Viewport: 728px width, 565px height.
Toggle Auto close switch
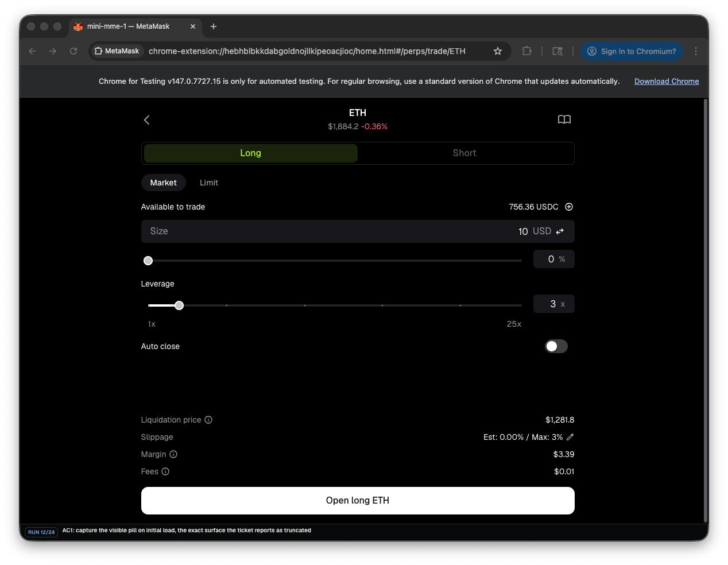point(556,346)
